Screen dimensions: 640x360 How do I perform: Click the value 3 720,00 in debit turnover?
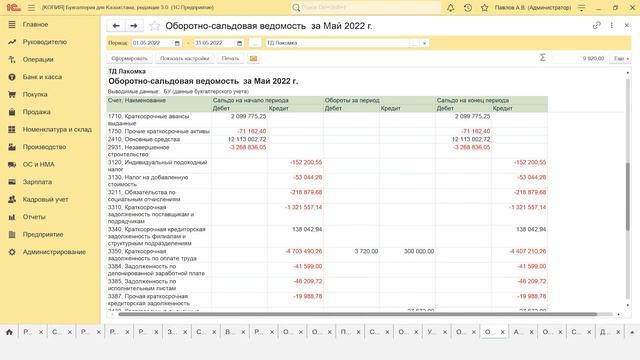[367, 251]
